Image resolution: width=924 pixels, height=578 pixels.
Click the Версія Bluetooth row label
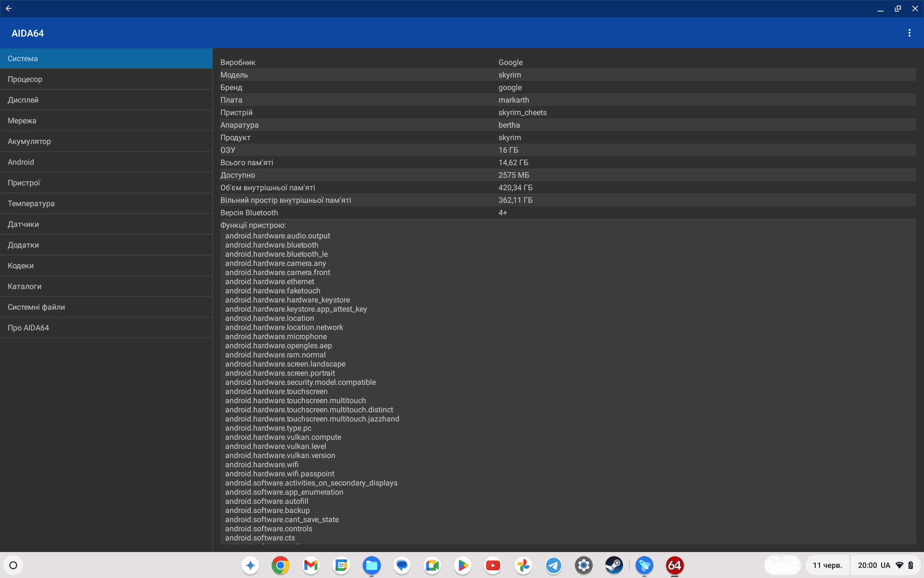pyautogui.click(x=249, y=212)
